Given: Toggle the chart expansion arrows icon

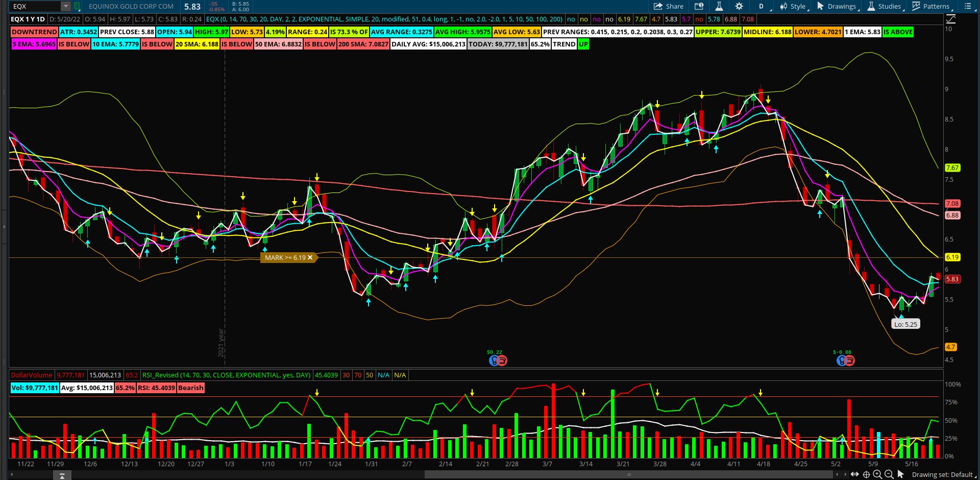Looking at the screenshot, I should 855,474.
